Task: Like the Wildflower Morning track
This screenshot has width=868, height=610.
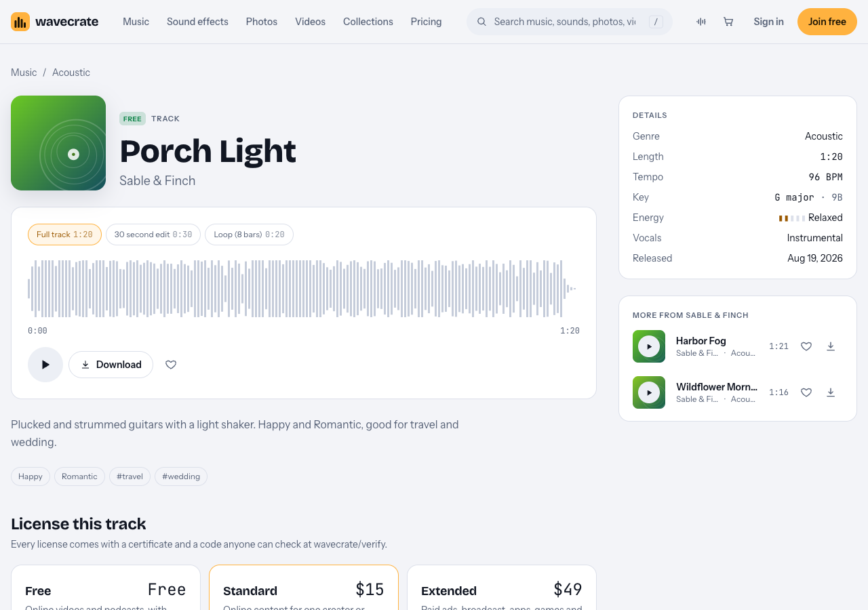Action: 806,392
